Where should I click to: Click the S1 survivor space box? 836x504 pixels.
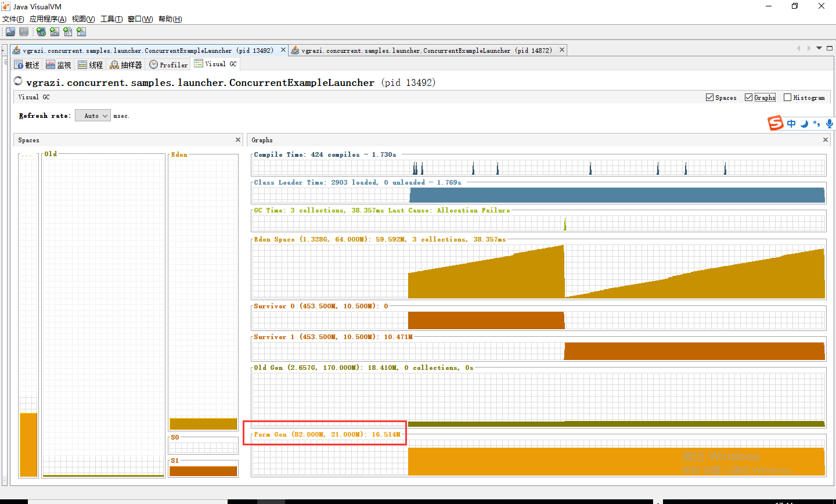point(203,469)
